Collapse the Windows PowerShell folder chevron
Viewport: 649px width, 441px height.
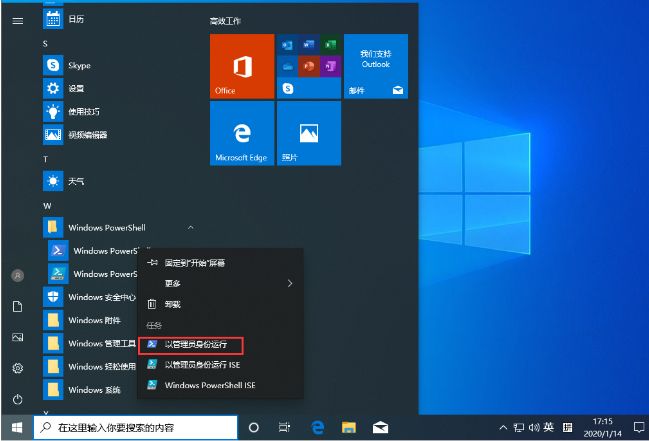click(190, 227)
